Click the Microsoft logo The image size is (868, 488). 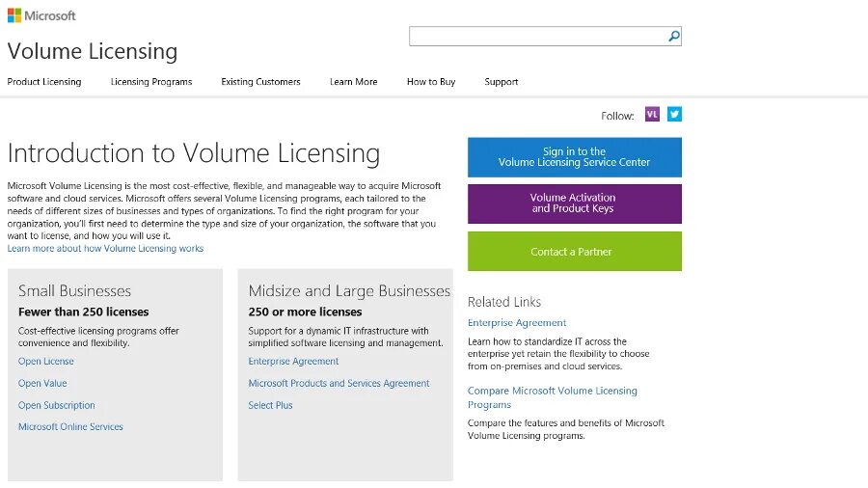[41, 15]
